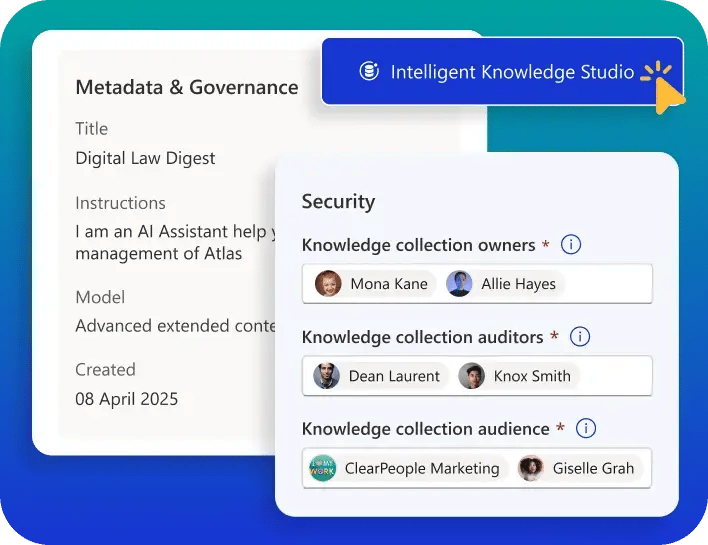Click the Digital Law Digest title value
Image resolution: width=708 pixels, height=545 pixels.
point(145,158)
